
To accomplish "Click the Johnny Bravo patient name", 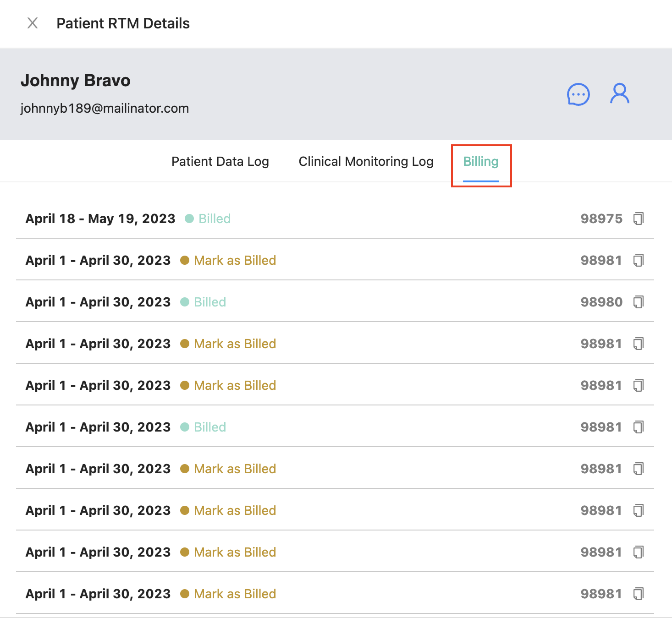I will [76, 81].
